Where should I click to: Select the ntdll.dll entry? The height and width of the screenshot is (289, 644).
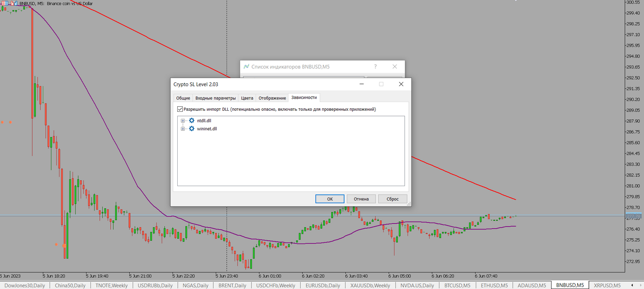click(204, 120)
